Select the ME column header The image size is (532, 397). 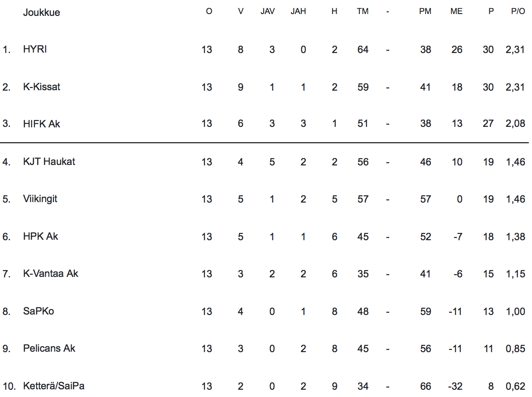click(456, 12)
